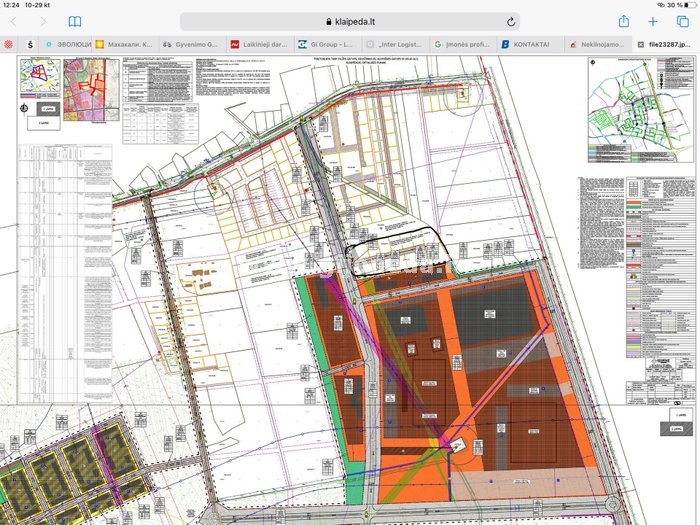Screen dimensions: 700x525
Task: Open the Safari bookmarks book icon
Action: (x=75, y=21)
